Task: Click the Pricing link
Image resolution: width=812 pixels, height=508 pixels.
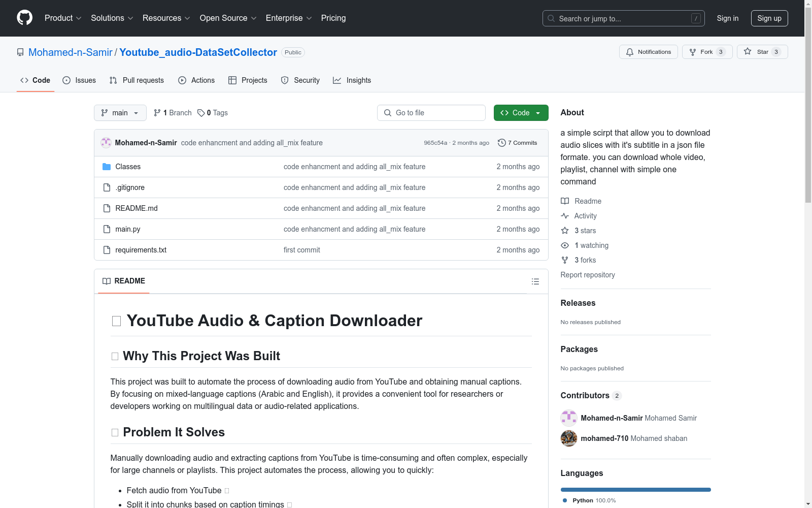Action: pos(333,18)
